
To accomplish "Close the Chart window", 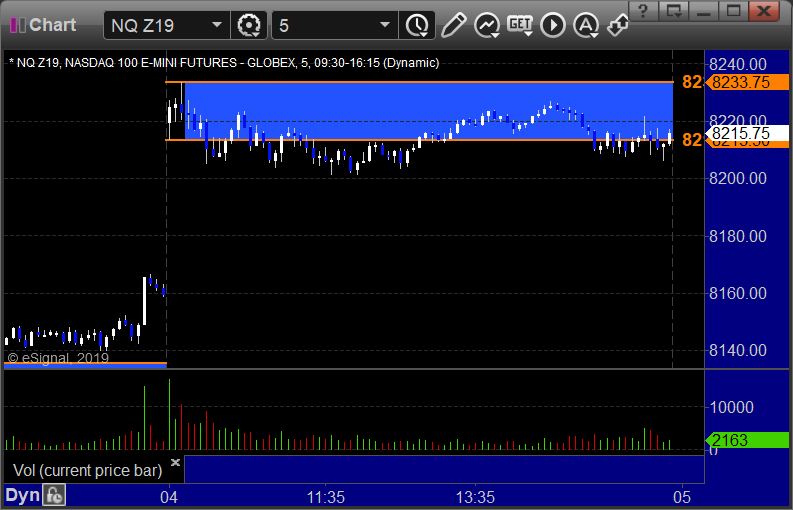I will tap(764, 10).
